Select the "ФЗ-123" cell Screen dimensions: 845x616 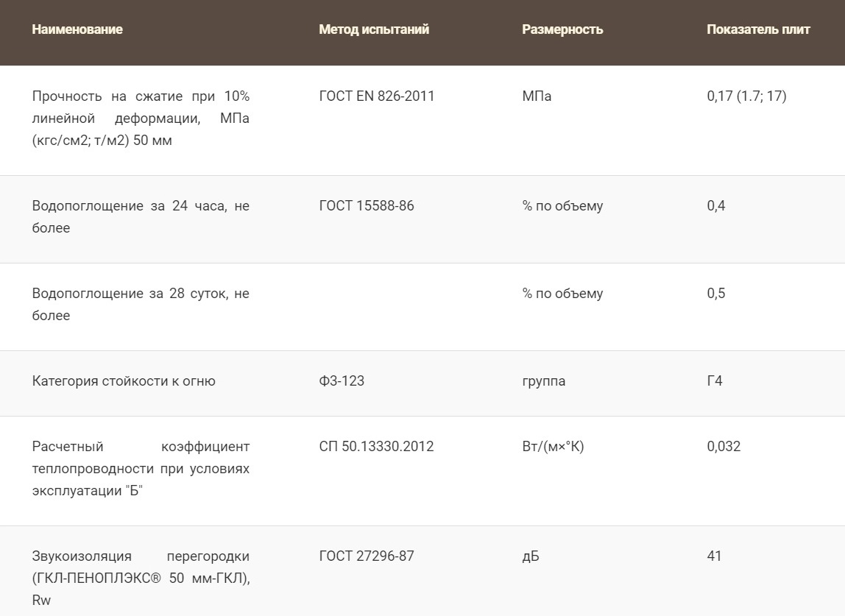(342, 381)
